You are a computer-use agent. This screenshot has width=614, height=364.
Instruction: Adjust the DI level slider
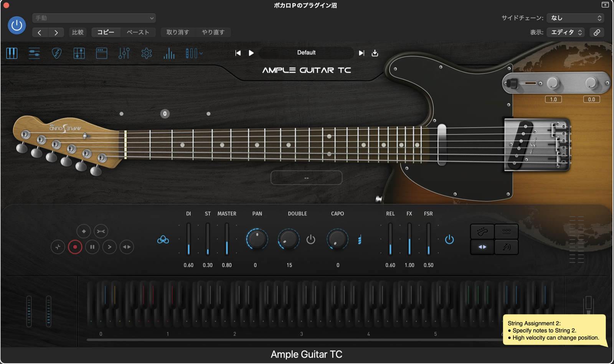click(x=189, y=239)
